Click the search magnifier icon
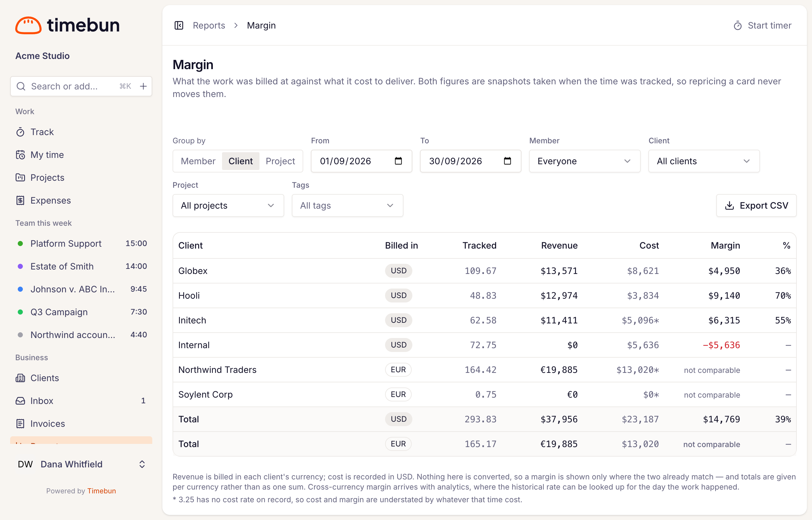This screenshot has height=520, width=812. tap(21, 87)
